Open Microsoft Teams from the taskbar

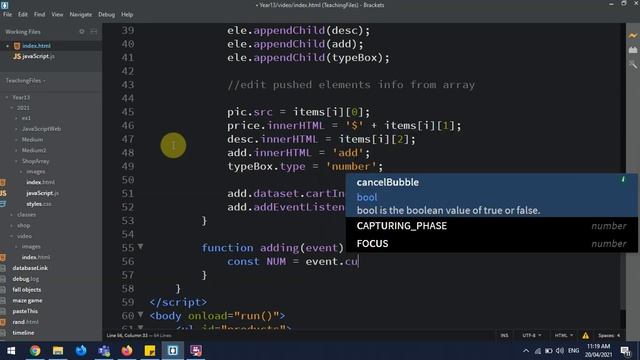tap(104, 351)
